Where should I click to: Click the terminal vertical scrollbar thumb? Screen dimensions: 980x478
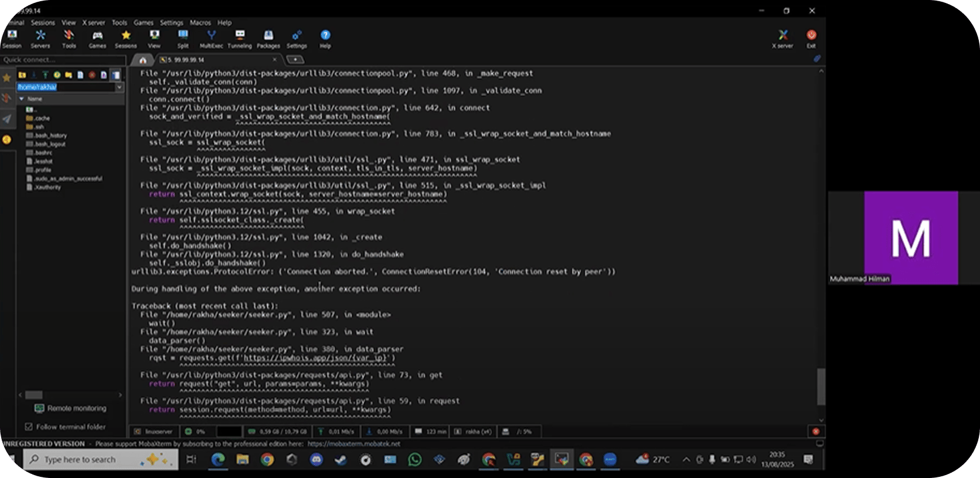point(821,386)
